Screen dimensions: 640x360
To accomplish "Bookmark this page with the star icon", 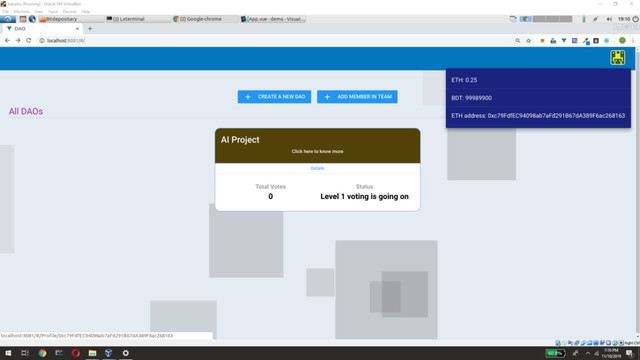I will tap(529, 40).
